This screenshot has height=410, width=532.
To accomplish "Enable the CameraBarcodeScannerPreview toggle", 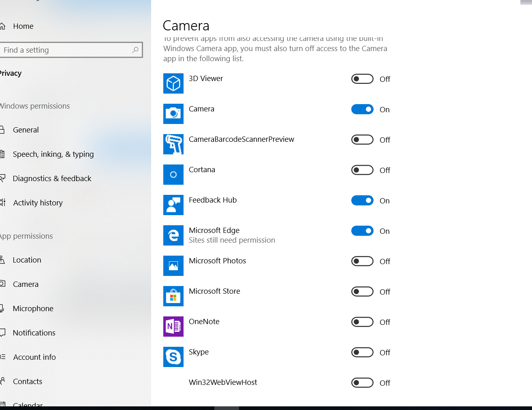I will [362, 140].
